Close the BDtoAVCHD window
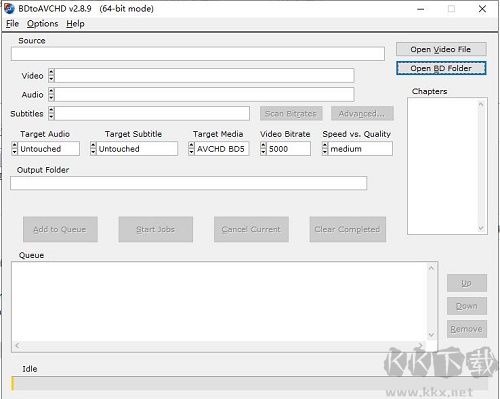The height and width of the screenshot is (399, 500). [482, 9]
